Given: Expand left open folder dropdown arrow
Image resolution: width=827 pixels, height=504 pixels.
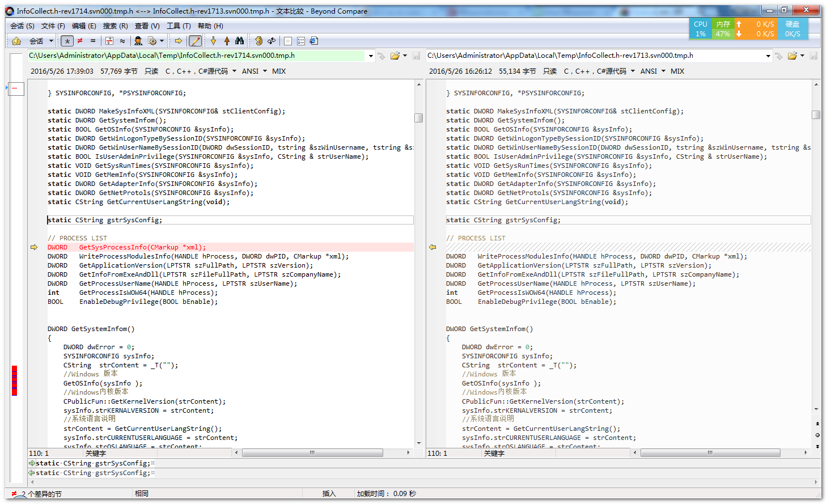Looking at the screenshot, I should (405, 56).
